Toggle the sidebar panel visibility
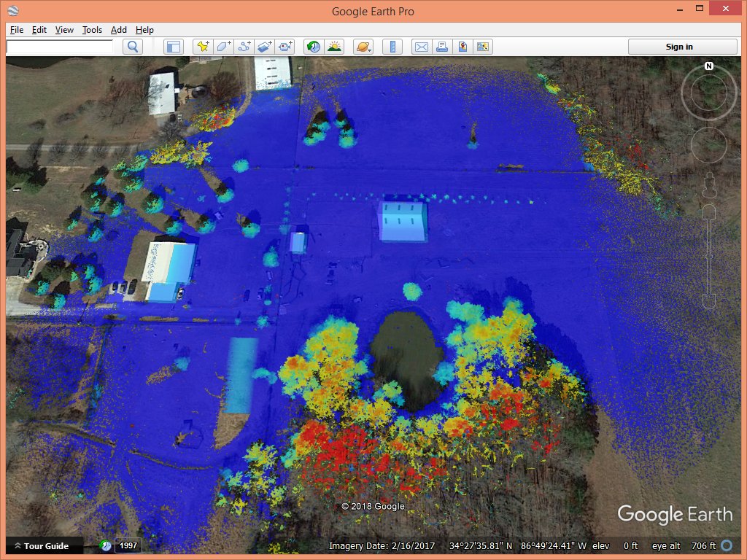 [173, 47]
